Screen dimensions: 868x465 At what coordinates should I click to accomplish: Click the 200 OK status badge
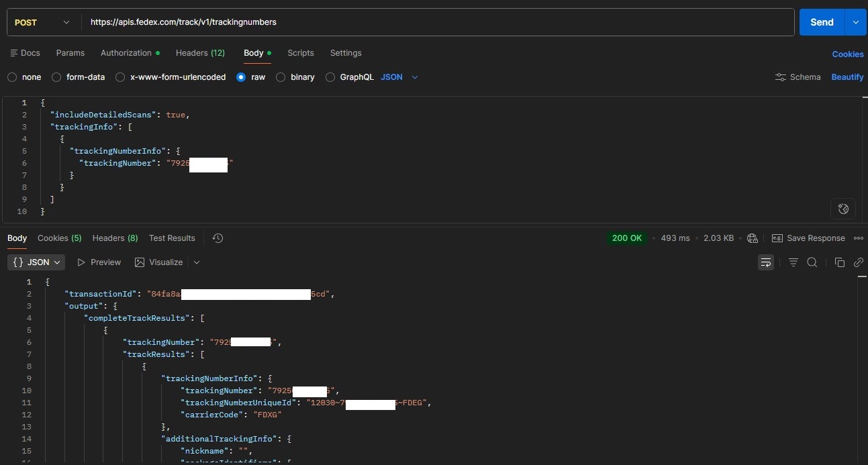(627, 238)
